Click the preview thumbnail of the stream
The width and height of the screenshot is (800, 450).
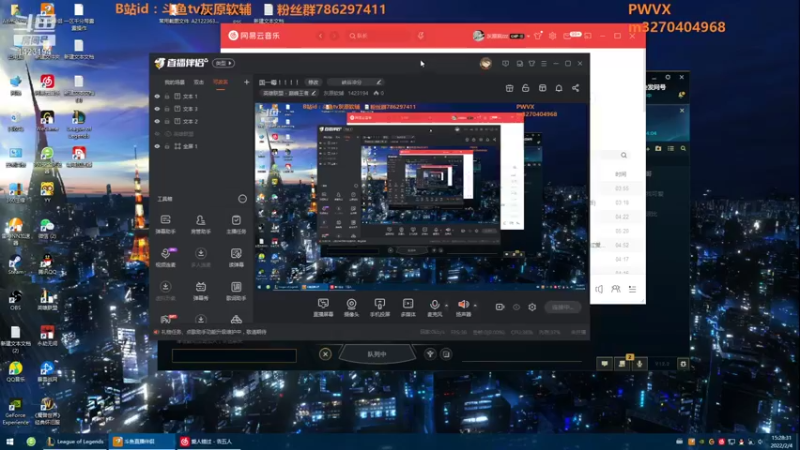coord(422,197)
